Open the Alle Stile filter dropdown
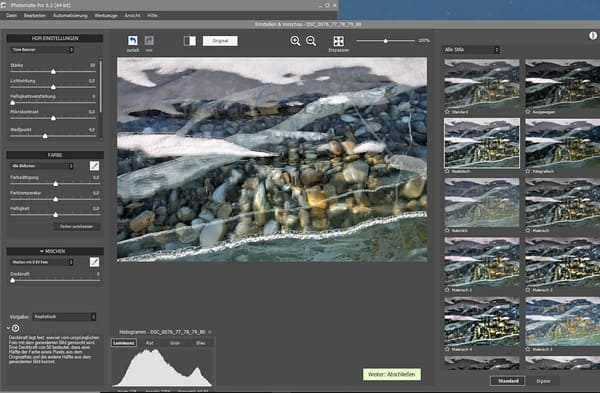The width and height of the screenshot is (600, 393). (471, 50)
